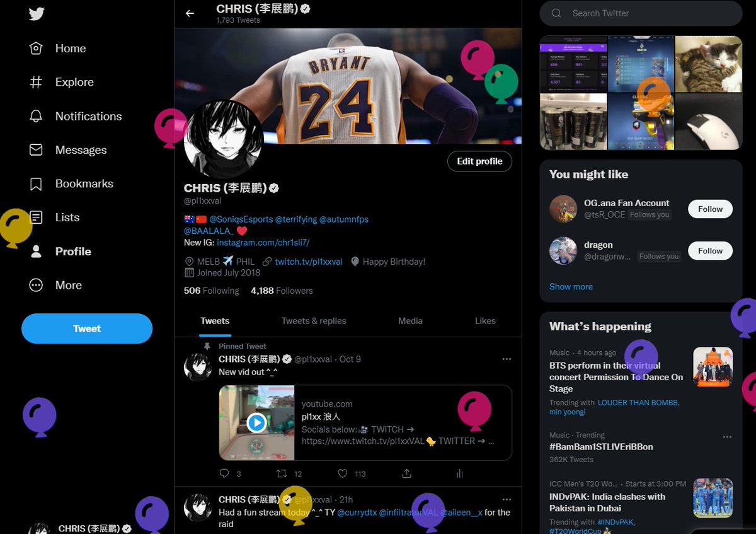Open the BTS virtual concert trend

(x=616, y=377)
